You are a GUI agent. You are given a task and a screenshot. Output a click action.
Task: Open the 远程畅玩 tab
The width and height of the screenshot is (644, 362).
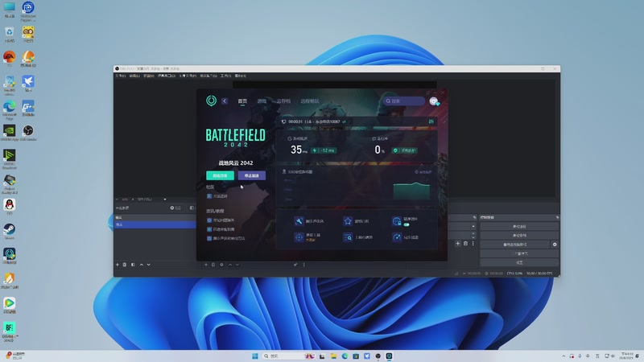[310, 101]
